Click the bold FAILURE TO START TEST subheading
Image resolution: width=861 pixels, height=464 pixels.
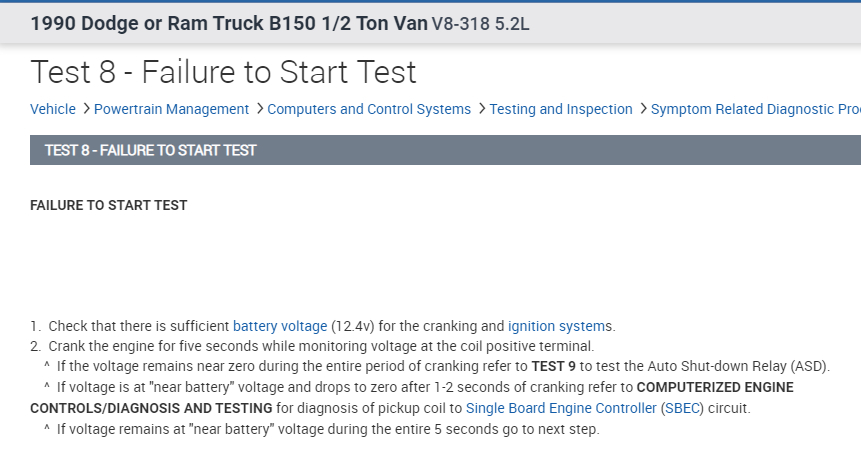click(x=109, y=205)
